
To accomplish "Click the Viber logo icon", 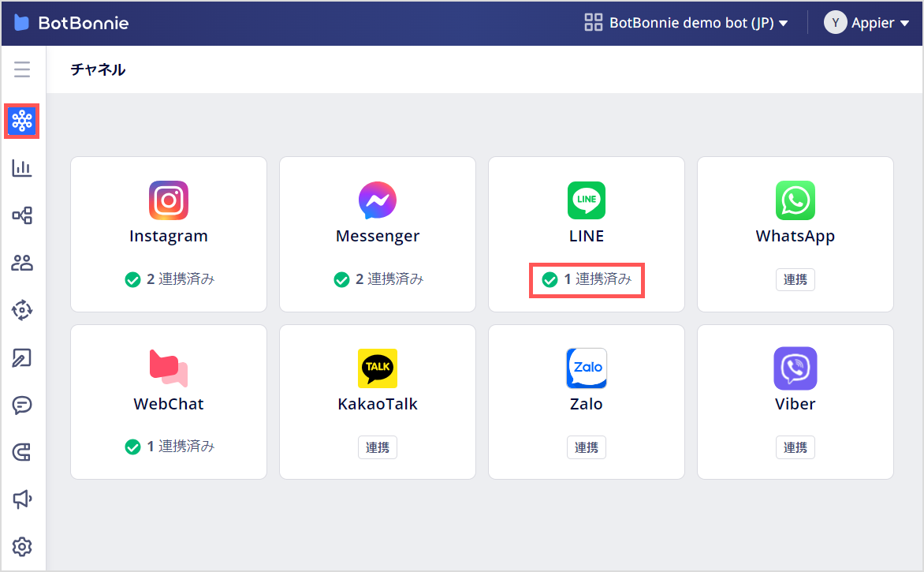I will [x=795, y=368].
